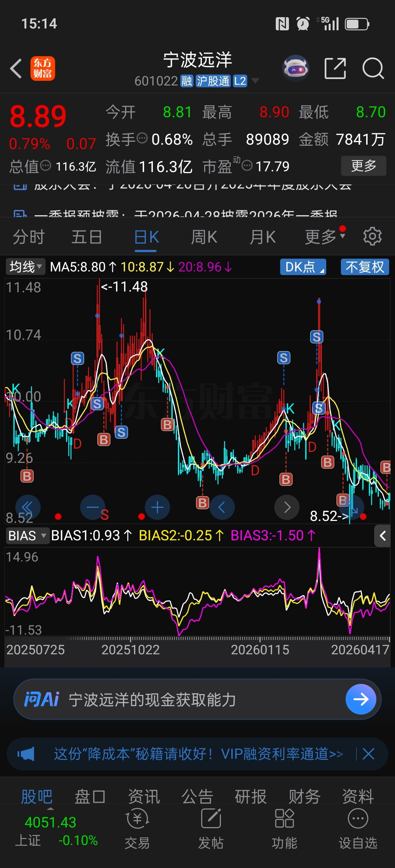
Task: Open the 股吧 forum tab
Action: 37,796
